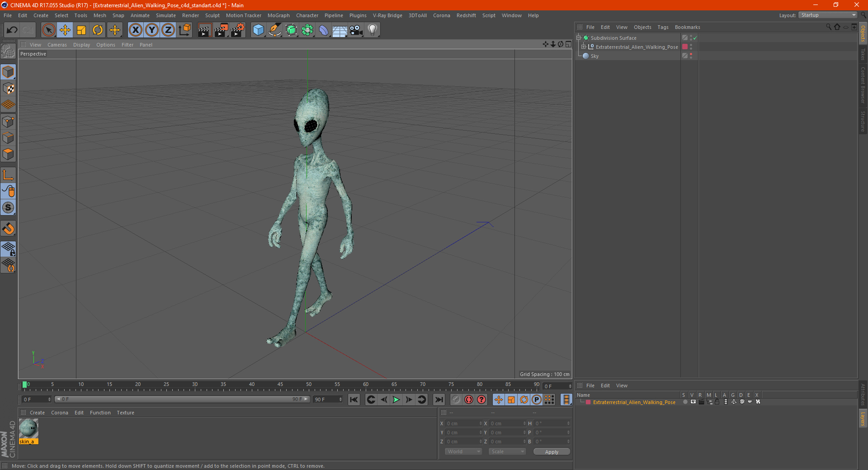This screenshot has height=470, width=868.
Task: Switch to Texture mode
Action: (9, 89)
